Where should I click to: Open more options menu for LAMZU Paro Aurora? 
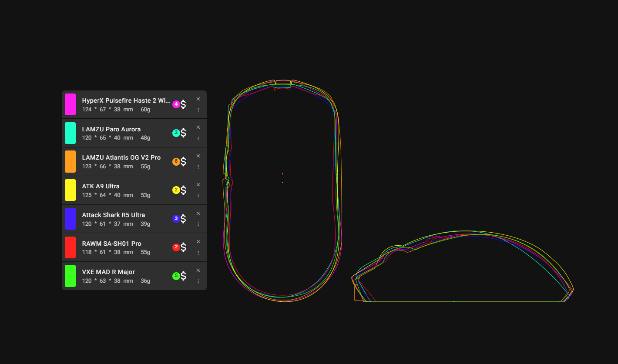(x=198, y=138)
